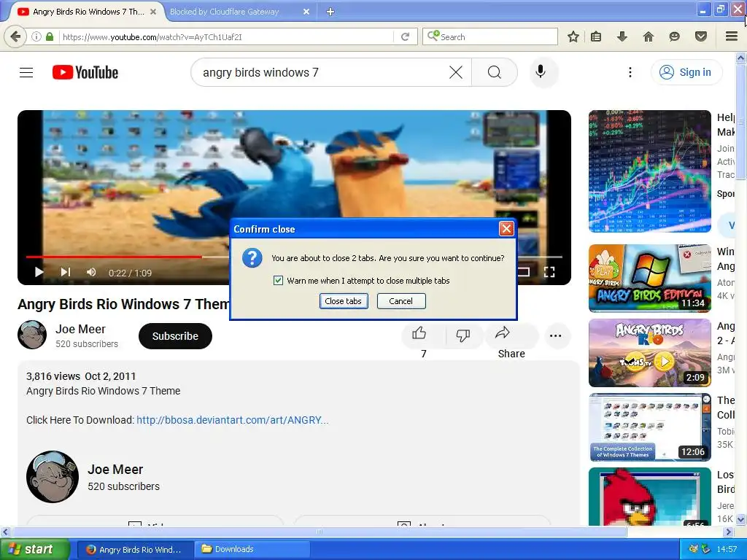Enter full screen mode

pos(549,273)
